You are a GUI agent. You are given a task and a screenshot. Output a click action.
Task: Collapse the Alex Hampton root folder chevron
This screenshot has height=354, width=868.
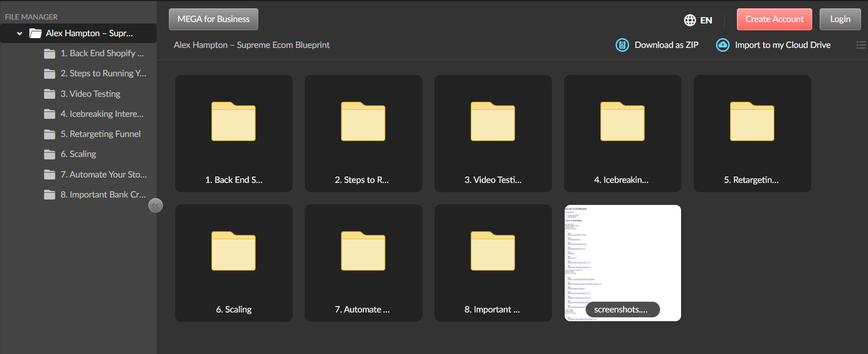click(20, 34)
